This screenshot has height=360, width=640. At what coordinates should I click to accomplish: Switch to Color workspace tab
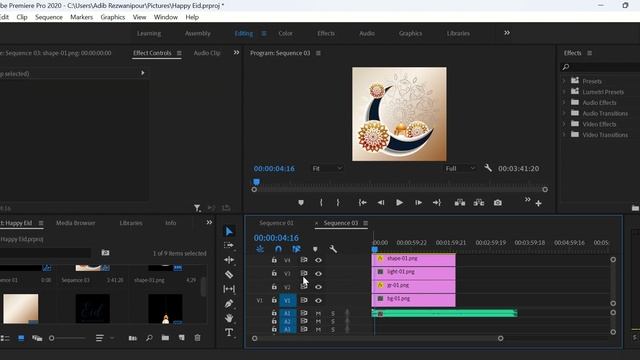(285, 33)
